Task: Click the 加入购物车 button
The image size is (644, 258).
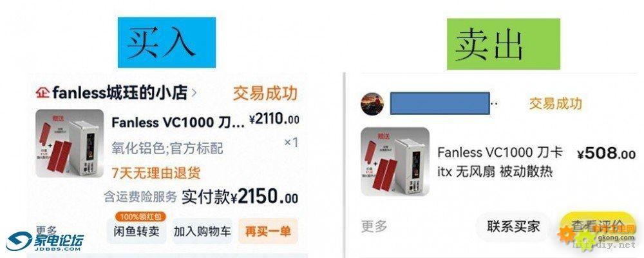Action: click(202, 232)
